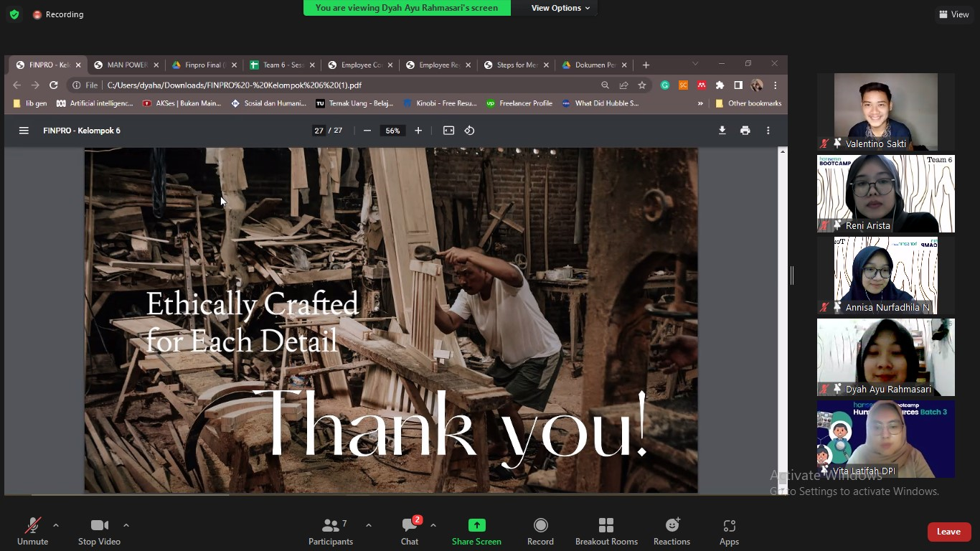Stop Video camera toggle
The height and width of the screenshot is (551, 980).
(x=99, y=532)
